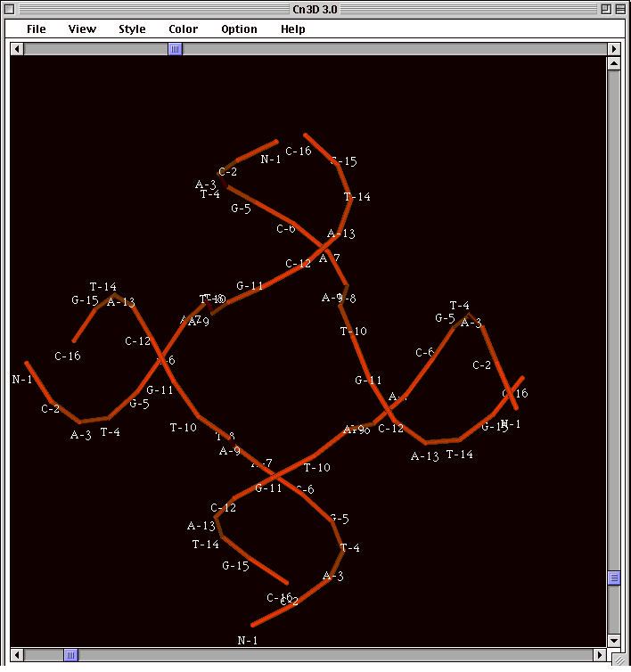Image resolution: width=631 pixels, height=672 pixels.
Task: Click the C-12 label in the bottom strand
Action: tap(224, 508)
